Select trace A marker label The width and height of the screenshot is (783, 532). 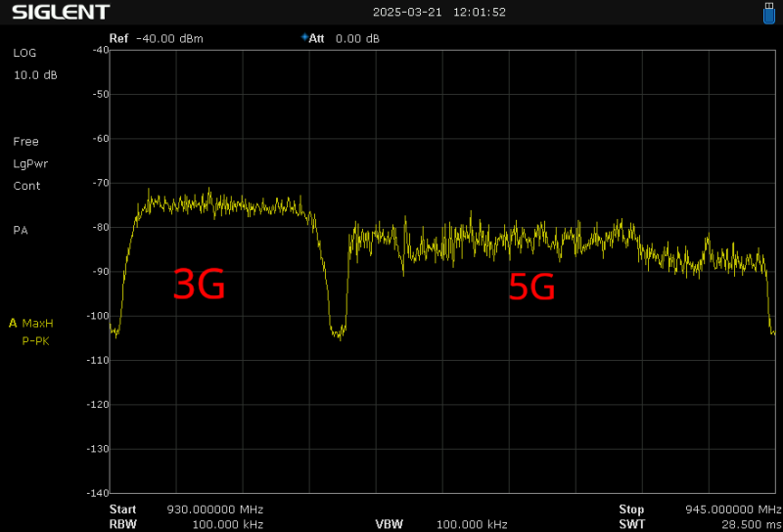(13, 323)
